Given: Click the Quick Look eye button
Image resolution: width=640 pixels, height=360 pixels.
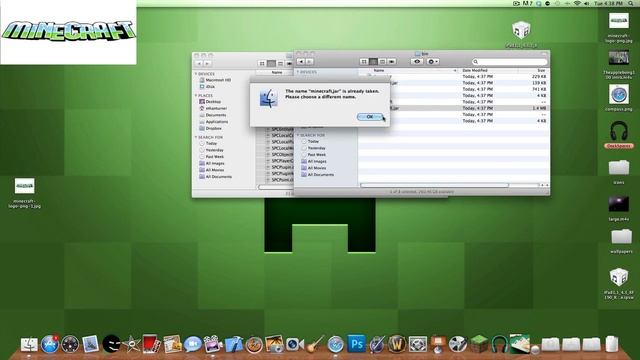Looking at the screenshot, I should coord(417,62).
